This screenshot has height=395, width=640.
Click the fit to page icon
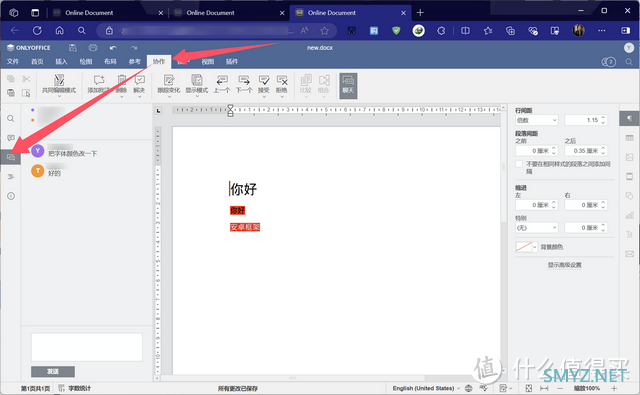pos(529,388)
